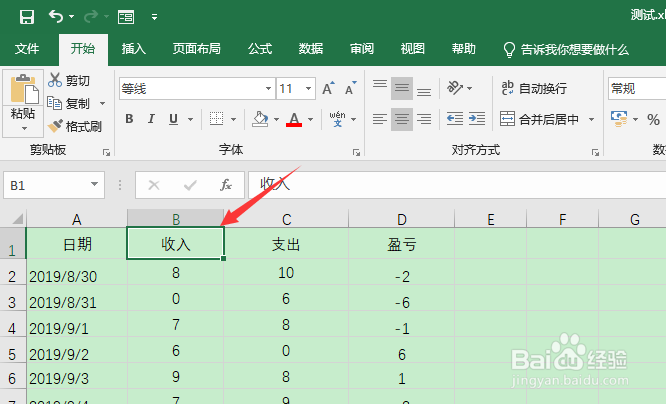666x404 pixels.
Task: Open the 常规 number format dropdown
Action: click(637, 88)
